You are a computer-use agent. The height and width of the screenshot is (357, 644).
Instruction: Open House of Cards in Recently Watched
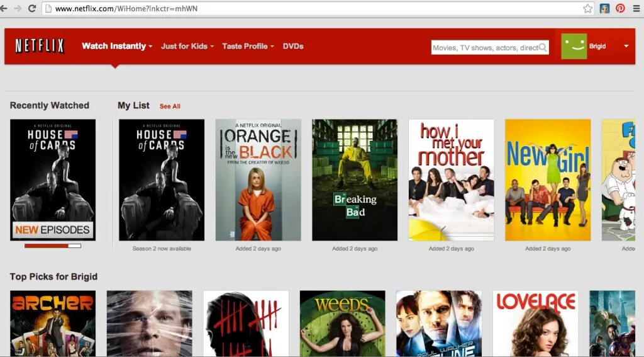point(53,179)
